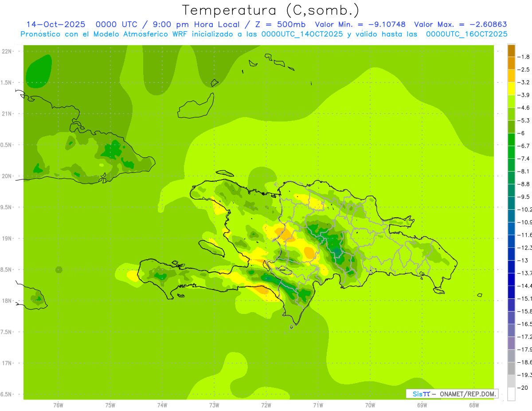Click the SisTT ONAMET/REP.DOM. logo
This screenshot has width=532, height=411.
[452, 394]
